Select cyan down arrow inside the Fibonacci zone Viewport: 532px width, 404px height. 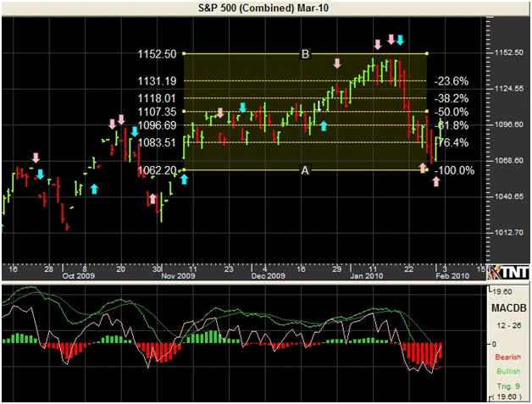tap(242, 108)
